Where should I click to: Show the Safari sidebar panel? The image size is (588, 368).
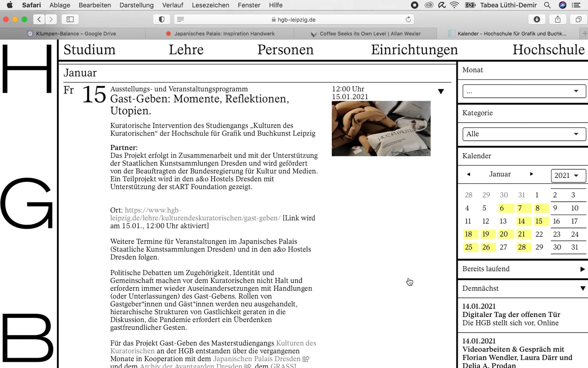pyautogui.click(x=70, y=19)
